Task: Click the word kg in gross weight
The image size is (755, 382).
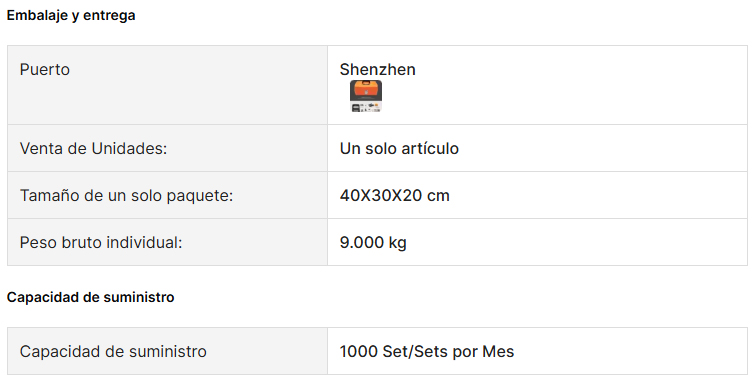Action: 398,243
